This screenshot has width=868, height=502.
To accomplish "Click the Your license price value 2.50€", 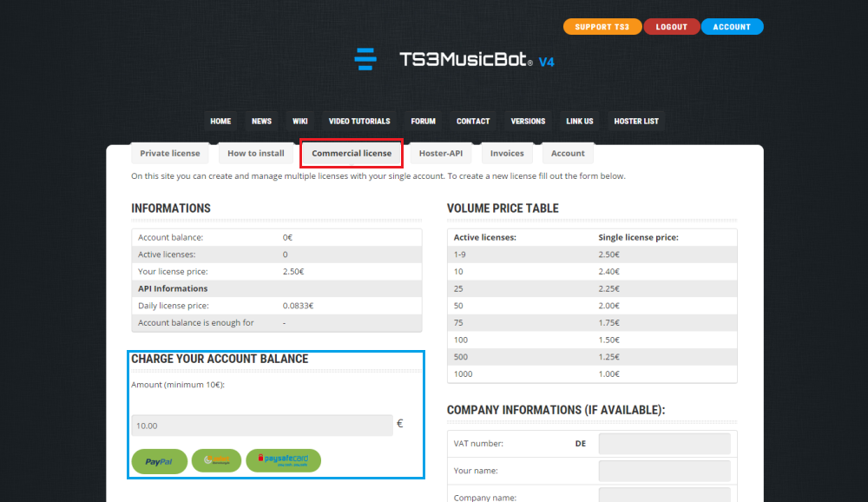I will (x=293, y=272).
